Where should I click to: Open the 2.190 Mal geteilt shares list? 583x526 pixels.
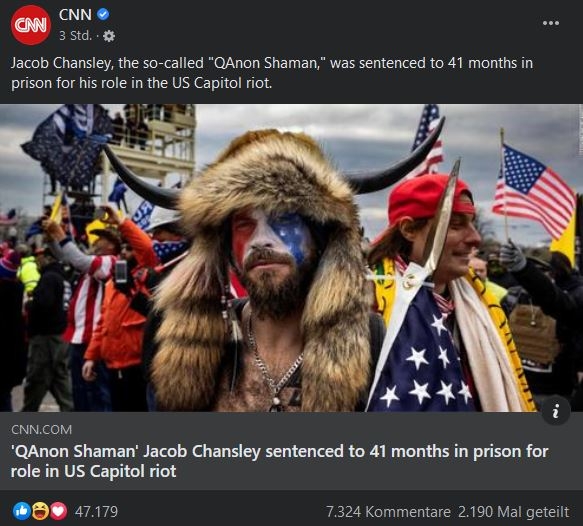pyautogui.click(x=513, y=512)
